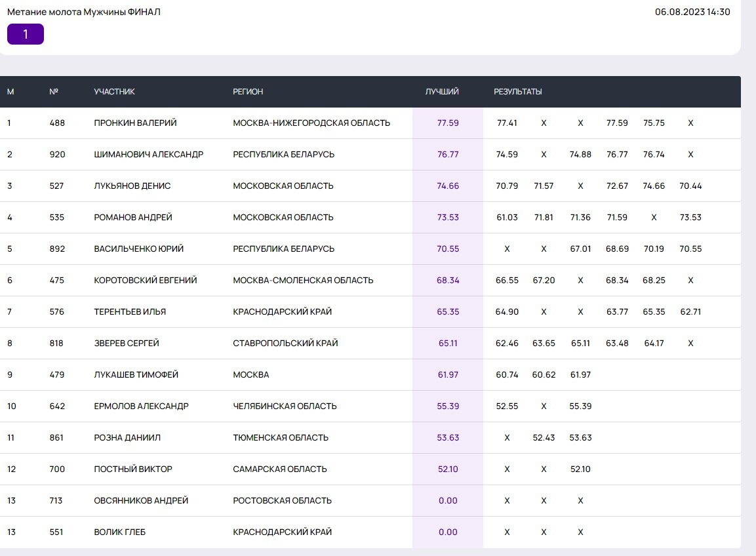This screenshot has width=756, height=556.
Task: Select participant ЛУКЬЯНОВ ДЕНИС
Action: [x=132, y=186]
